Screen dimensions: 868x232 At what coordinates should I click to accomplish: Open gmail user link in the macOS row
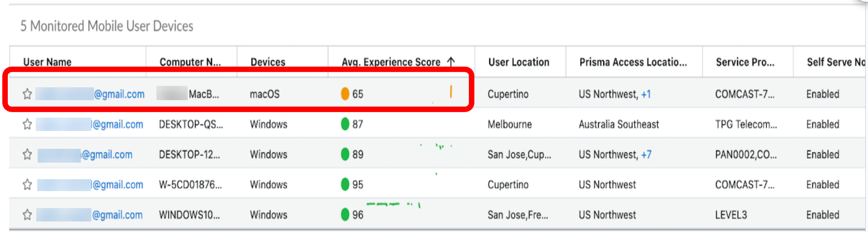tap(119, 94)
